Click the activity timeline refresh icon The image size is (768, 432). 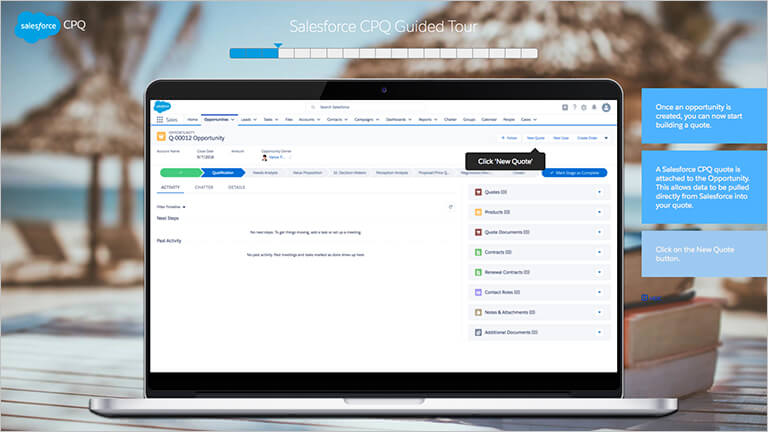point(450,207)
